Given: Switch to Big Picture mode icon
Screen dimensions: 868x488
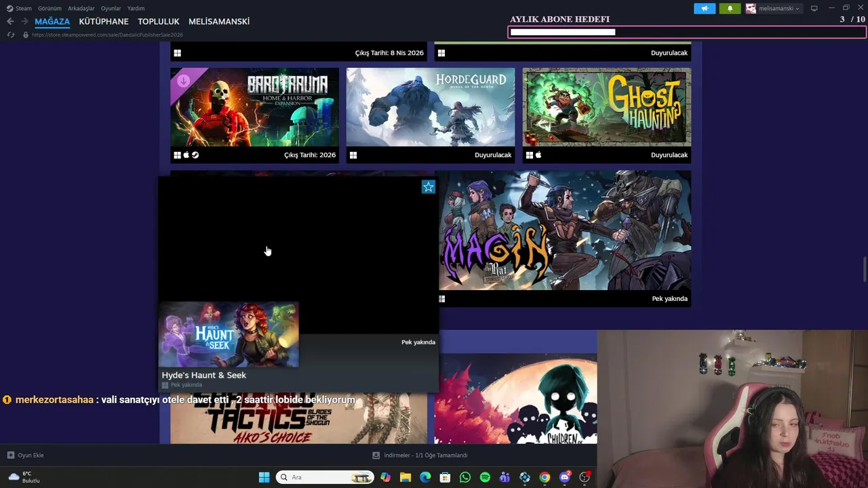Looking at the screenshot, I should (x=814, y=8).
